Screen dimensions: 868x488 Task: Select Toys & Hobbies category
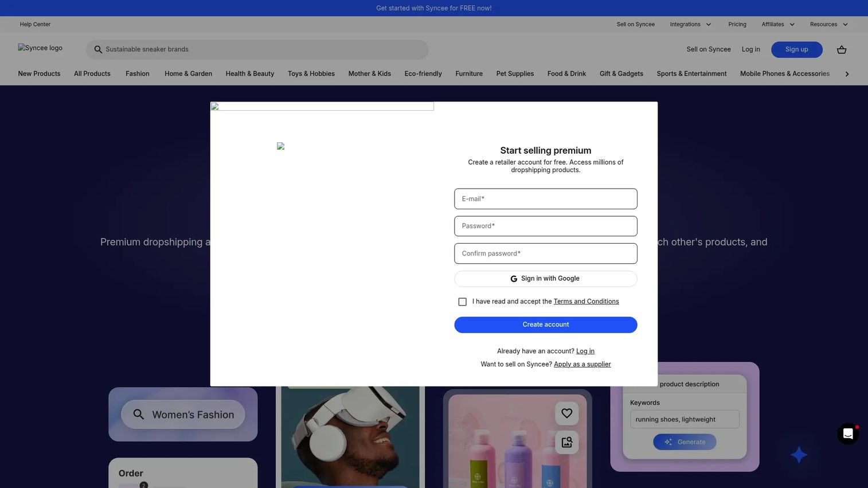point(311,73)
